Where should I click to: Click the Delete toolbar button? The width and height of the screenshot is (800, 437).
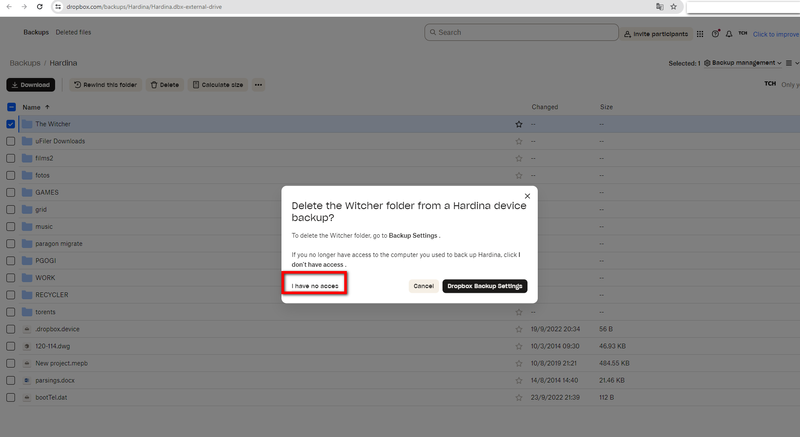(x=165, y=85)
